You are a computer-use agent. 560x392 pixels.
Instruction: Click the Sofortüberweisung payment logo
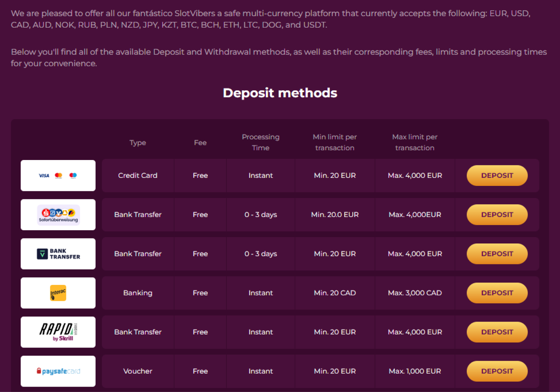pyautogui.click(x=58, y=215)
